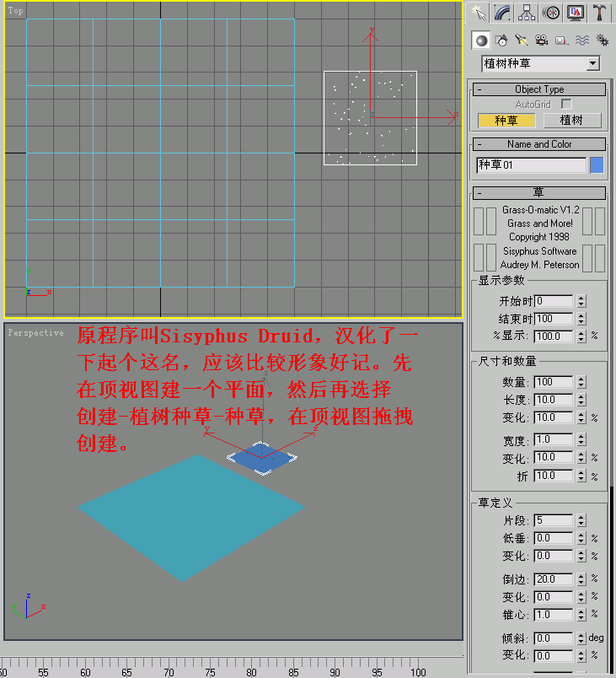This screenshot has height=678, width=616.
Task: Adjust the 片段 spinner arrows
Action: tap(581, 520)
